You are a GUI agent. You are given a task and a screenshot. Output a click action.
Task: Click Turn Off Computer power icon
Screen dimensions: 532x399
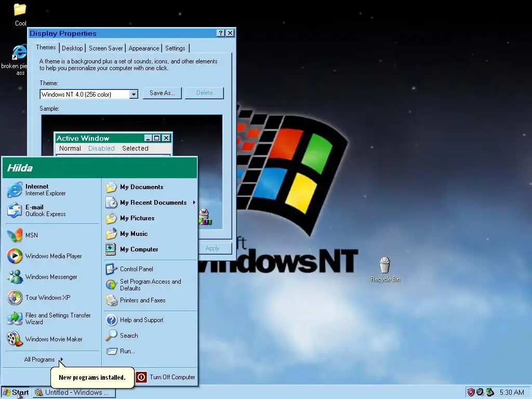click(x=141, y=377)
